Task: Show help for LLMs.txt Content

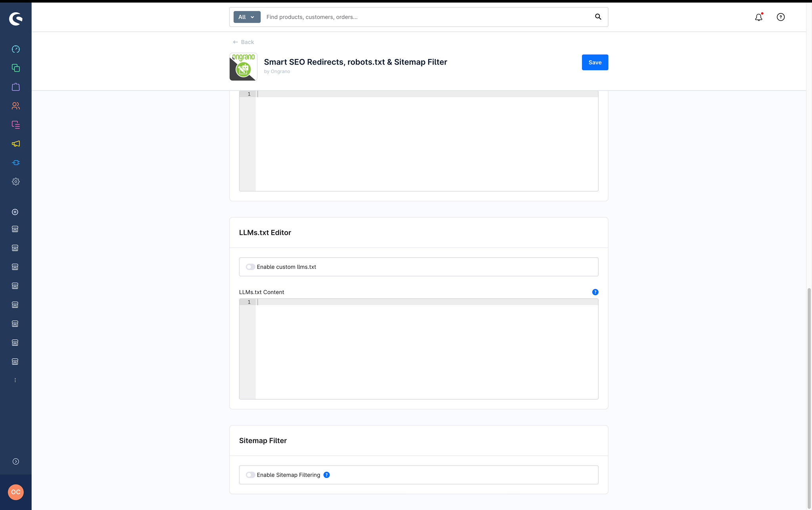Action: [x=595, y=292]
